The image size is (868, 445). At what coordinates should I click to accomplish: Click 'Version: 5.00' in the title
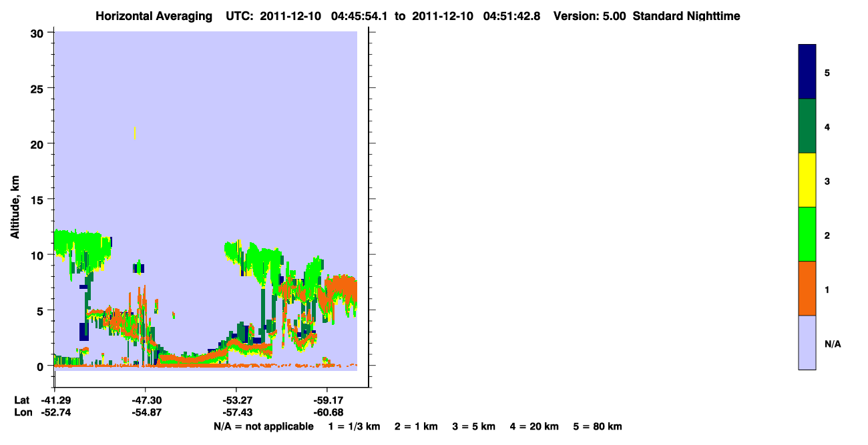pos(590,15)
